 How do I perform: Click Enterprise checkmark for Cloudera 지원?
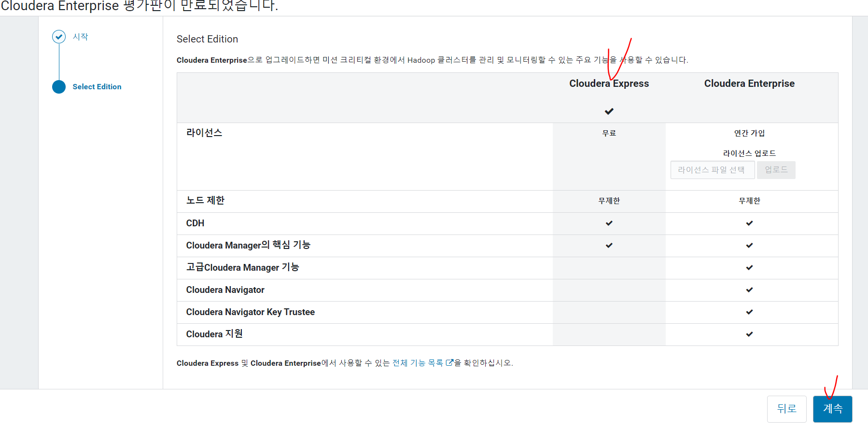(x=749, y=334)
